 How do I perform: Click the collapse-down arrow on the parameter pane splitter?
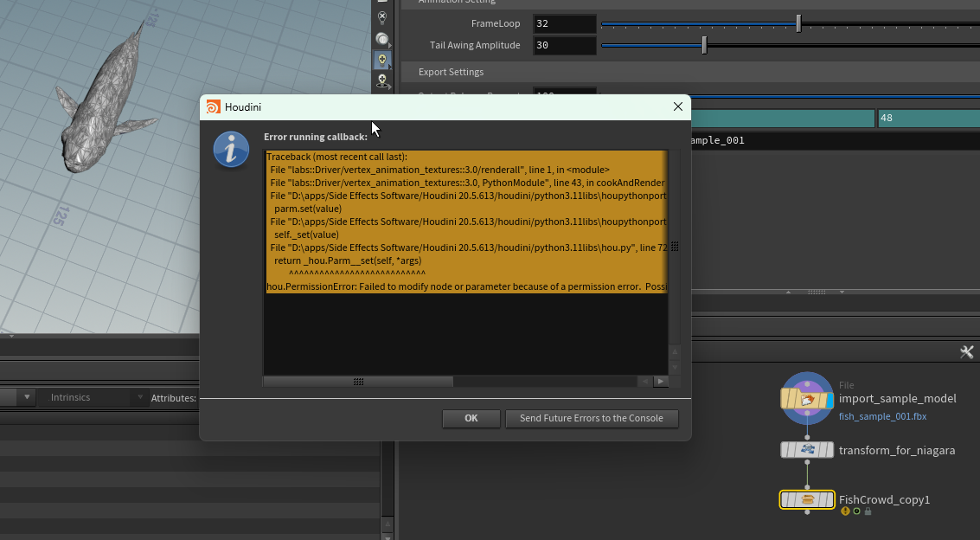(842, 292)
